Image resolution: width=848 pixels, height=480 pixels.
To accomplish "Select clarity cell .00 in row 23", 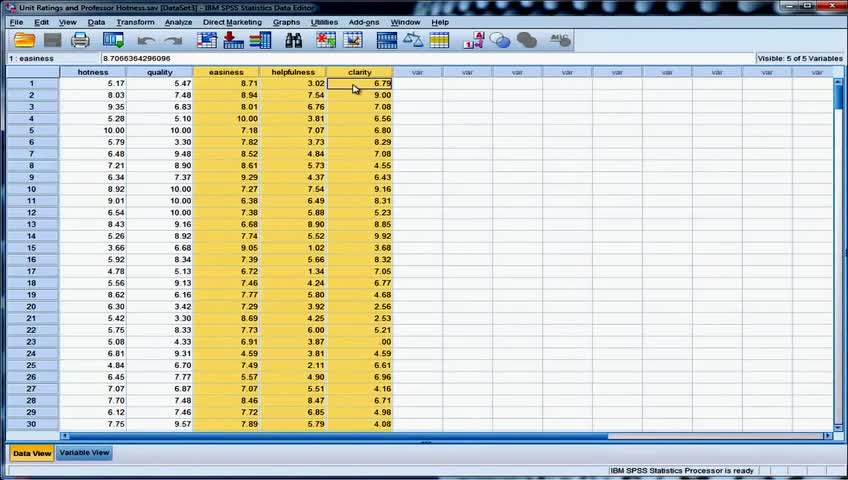I will coord(360,342).
